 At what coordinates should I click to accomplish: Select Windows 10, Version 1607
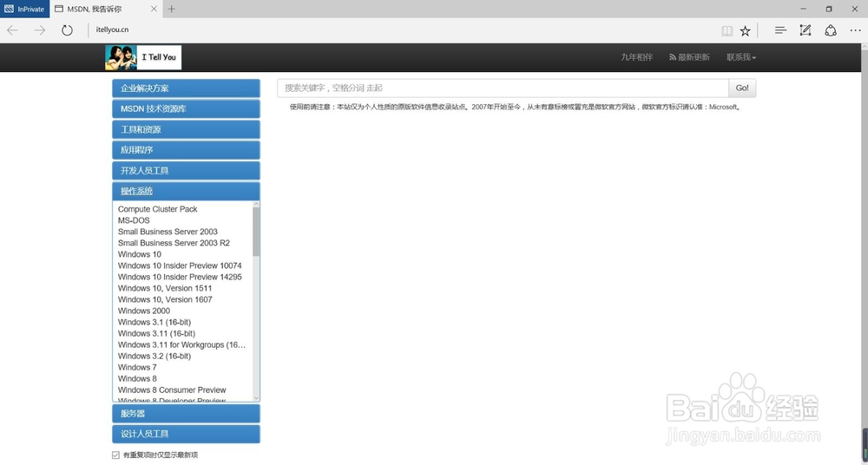coord(165,299)
